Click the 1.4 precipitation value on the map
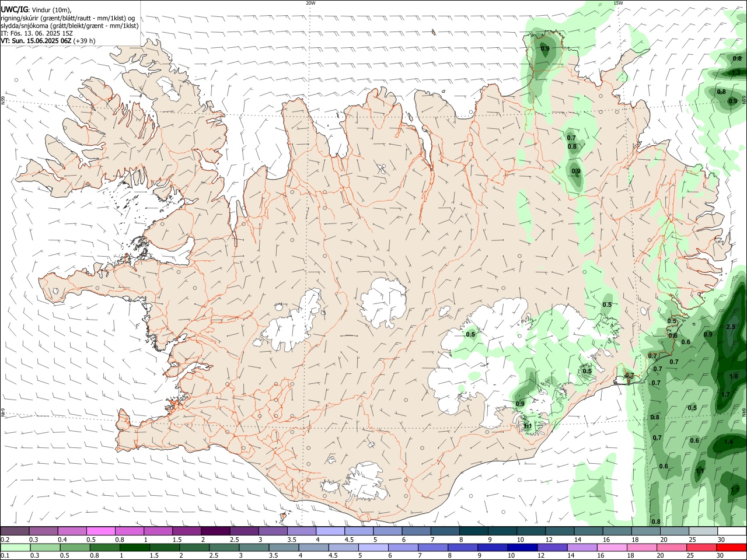Screen dimensions: 747x560 coord(728,442)
